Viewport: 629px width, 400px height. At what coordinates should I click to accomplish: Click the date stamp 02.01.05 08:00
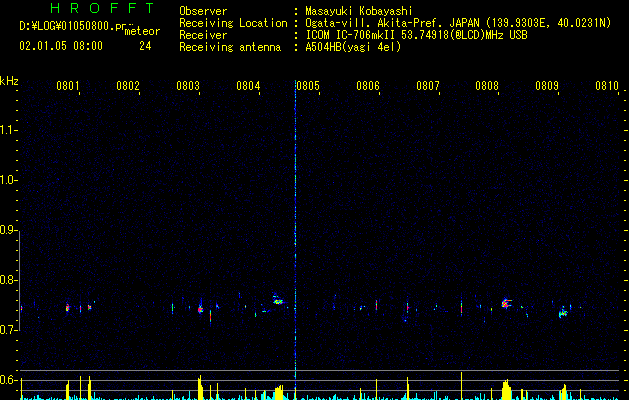[61, 46]
